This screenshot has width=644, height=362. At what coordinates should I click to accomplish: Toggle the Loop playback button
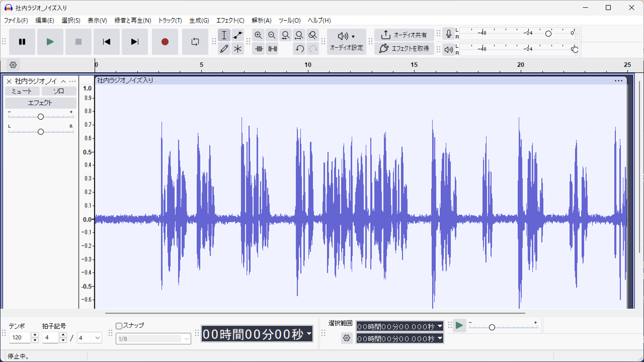click(x=195, y=42)
